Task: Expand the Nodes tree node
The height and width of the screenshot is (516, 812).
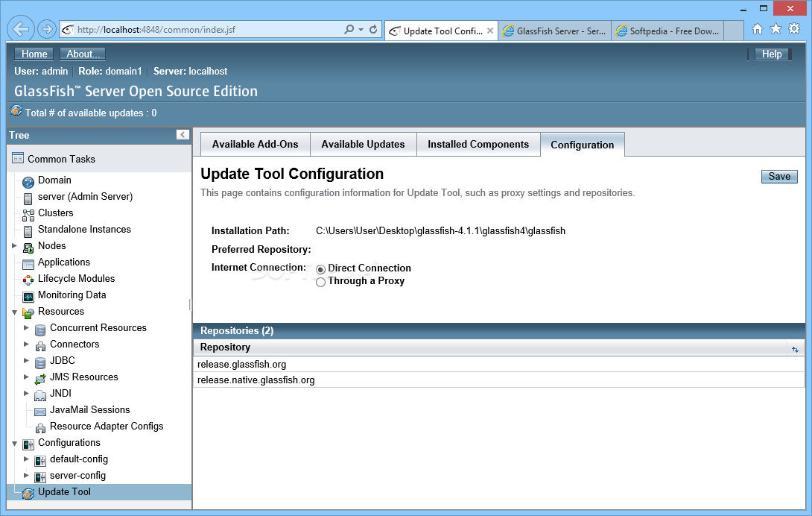Action: [x=14, y=246]
